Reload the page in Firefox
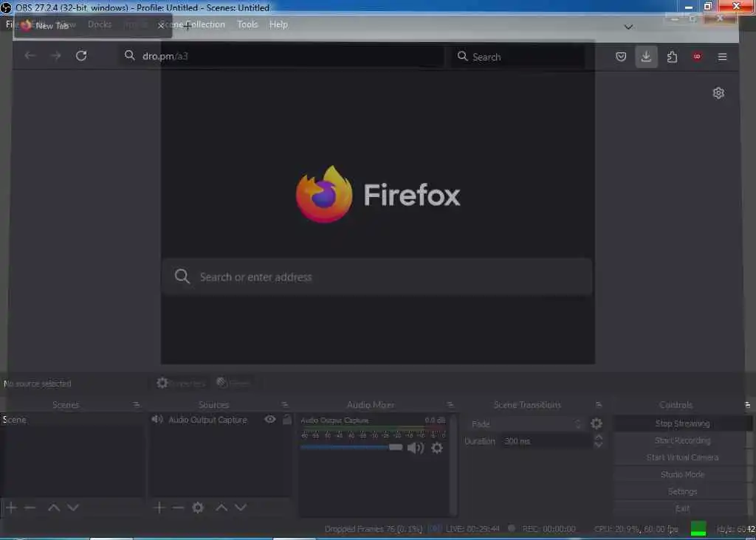 (81, 56)
